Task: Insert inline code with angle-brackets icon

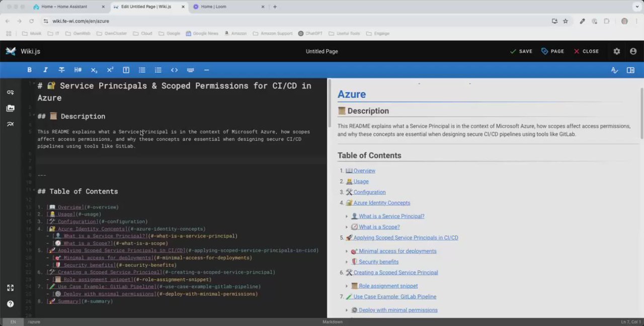Action: pos(174,70)
